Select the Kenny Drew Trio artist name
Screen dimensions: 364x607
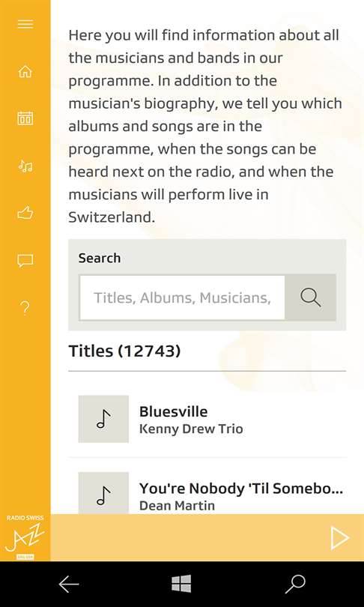coord(191,429)
